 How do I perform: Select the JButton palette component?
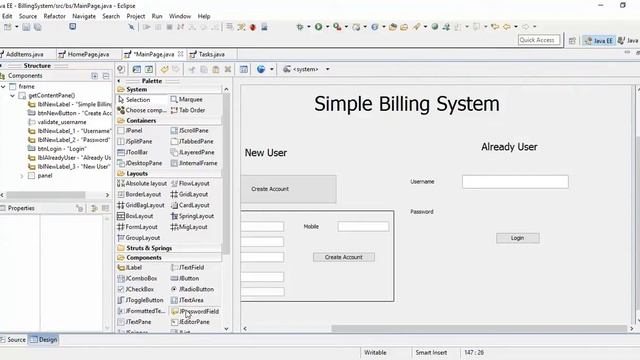click(185, 278)
